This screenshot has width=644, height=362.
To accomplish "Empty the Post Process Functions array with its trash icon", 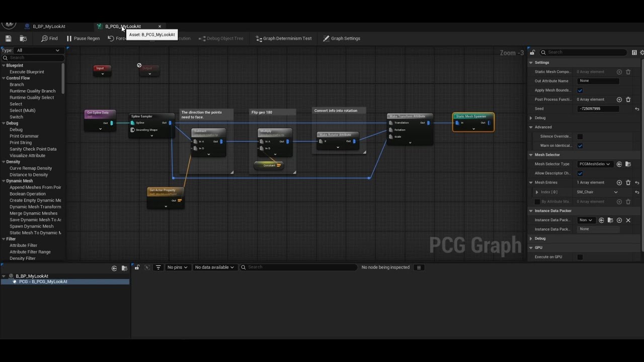I will pyautogui.click(x=628, y=100).
